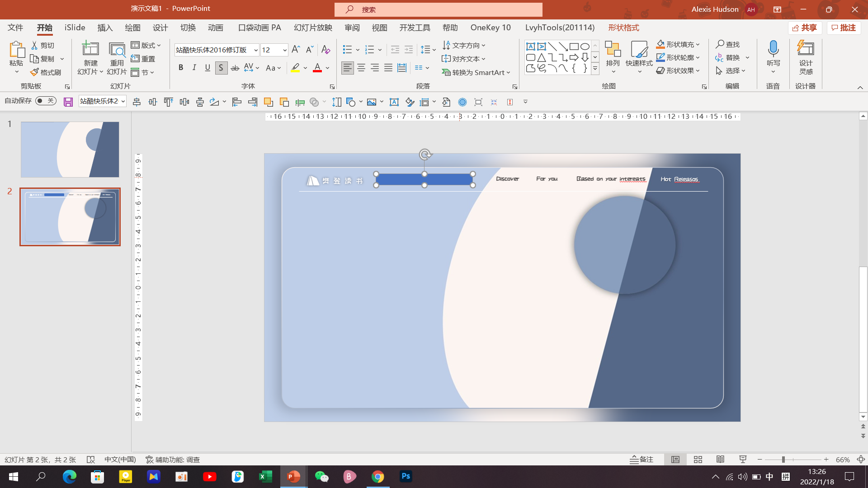This screenshot has height=488, width=868.
Task: Select slide 1 thumbnail
Action: click(x=70, y=150)
